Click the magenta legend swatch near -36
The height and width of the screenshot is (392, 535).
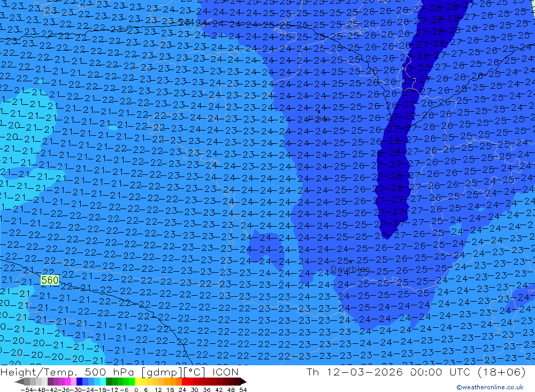67,382
